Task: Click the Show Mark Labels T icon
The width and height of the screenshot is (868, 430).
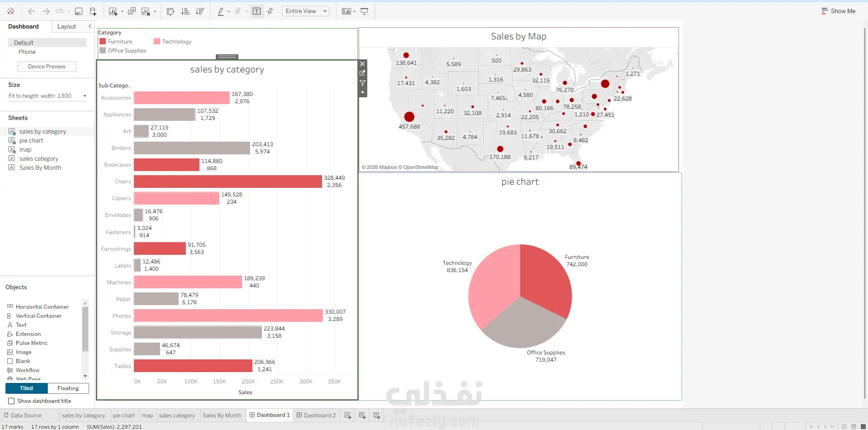Action: (x=256, y=11)
